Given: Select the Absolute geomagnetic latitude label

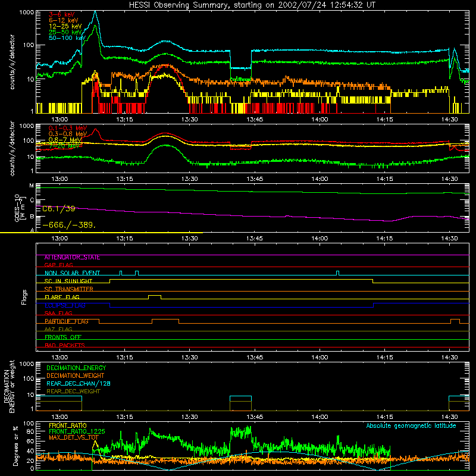Looking at the screenshot, I should [411, 425].
